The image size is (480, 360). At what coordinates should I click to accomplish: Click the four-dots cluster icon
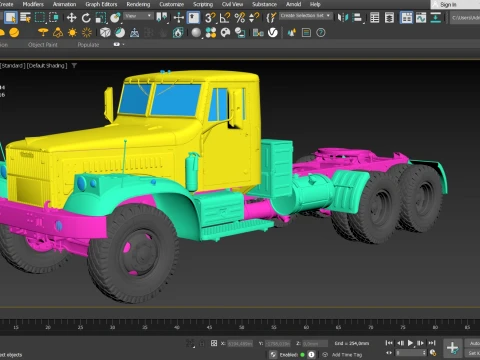coord(211,33)
